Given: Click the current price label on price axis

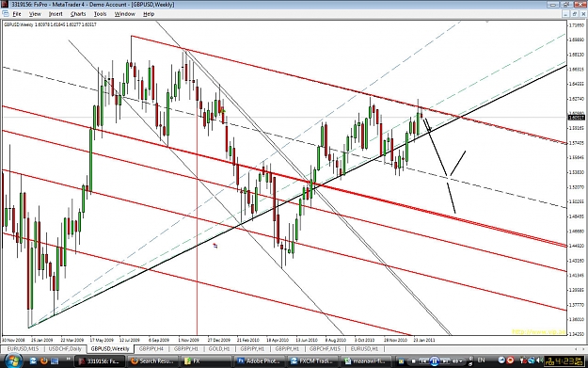Looking at the screenshot, I should coord(577,118).
